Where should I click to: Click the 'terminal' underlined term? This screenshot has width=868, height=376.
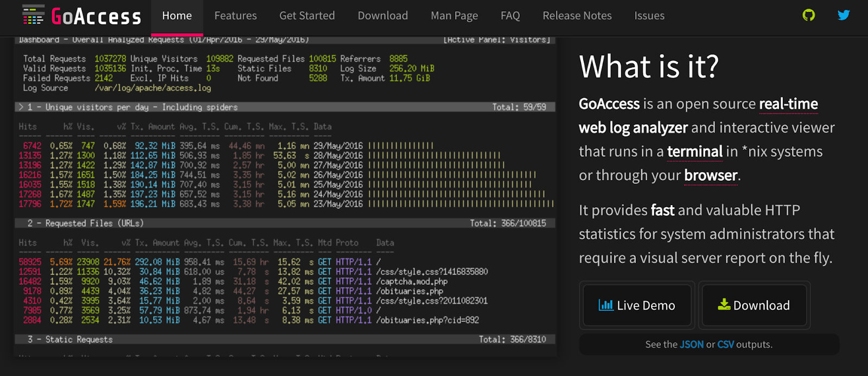point(695,151)
